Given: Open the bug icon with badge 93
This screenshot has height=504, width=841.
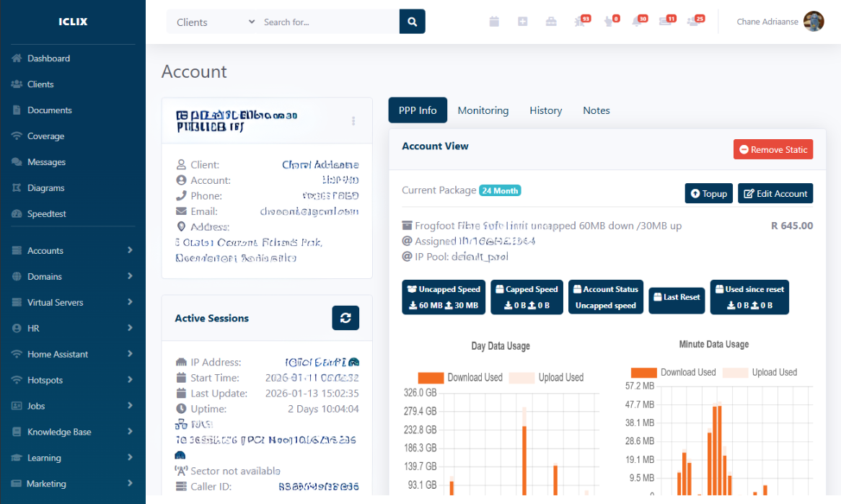Looking at the screenshot, I should pos(580,22).
